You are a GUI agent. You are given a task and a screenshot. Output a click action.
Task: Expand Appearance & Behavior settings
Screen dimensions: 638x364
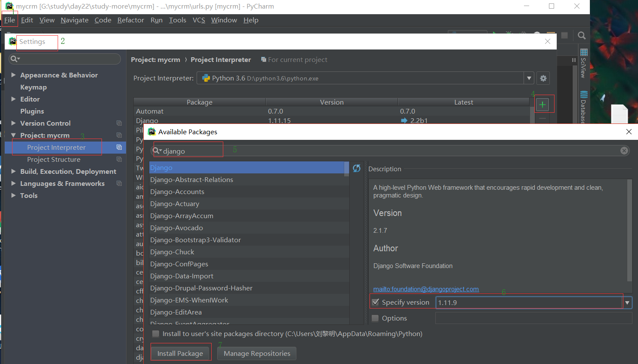click(x=13, y=75)
